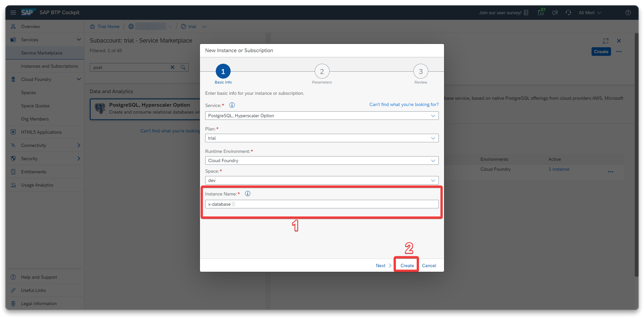
Task: Click the info icon next to Service label
Action: point(232,105)
